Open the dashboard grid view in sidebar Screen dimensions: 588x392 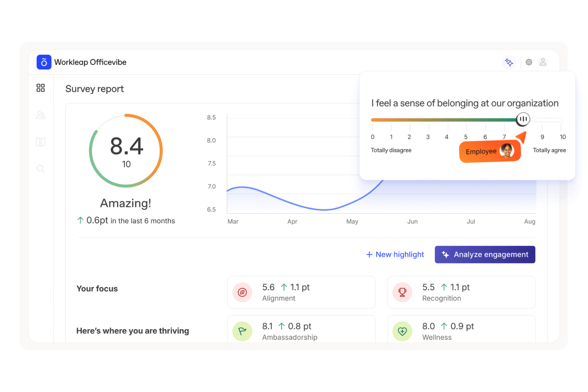pyautogui.click(x=41, y=88)
